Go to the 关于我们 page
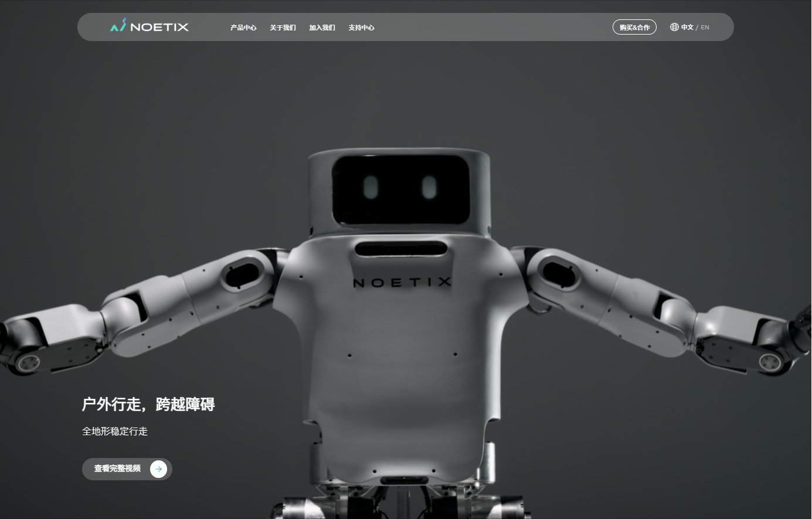 pos(283,28)
